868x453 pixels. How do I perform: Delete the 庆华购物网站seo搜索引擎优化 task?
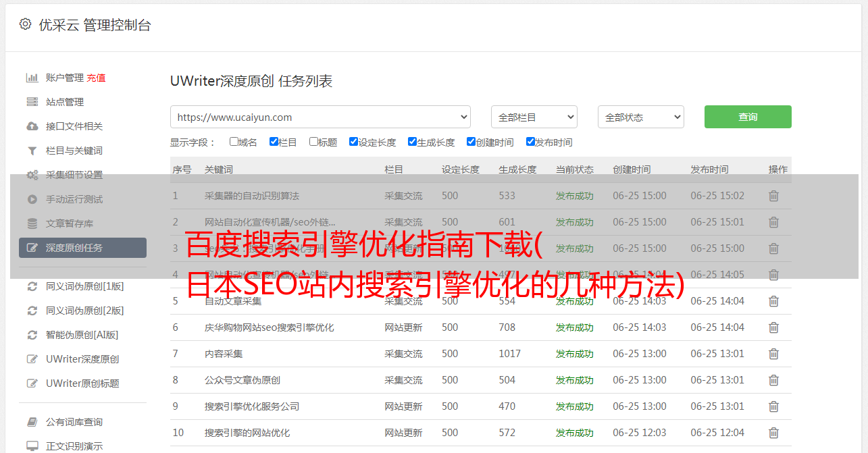click(x=773, y=327)
